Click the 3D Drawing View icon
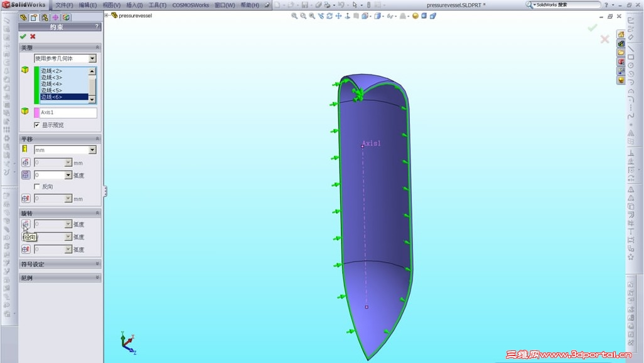Screen dimensions: 644x363 coord(356,16)
